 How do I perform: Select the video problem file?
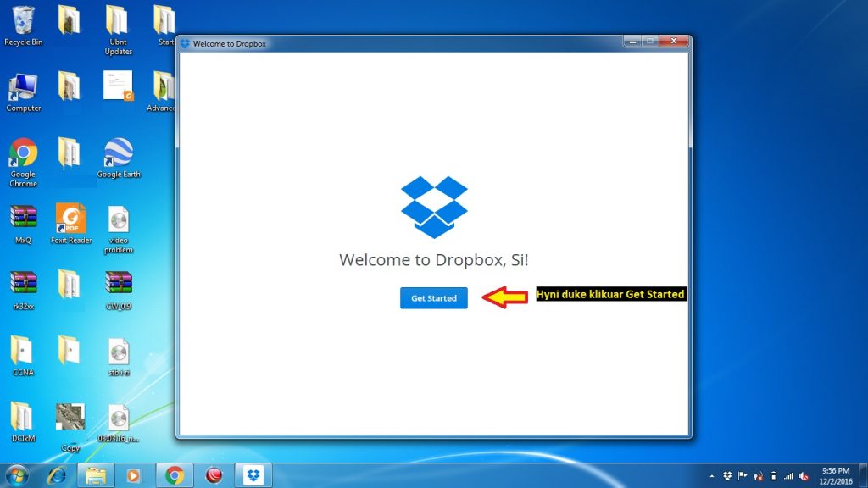[x=119, y=230]
